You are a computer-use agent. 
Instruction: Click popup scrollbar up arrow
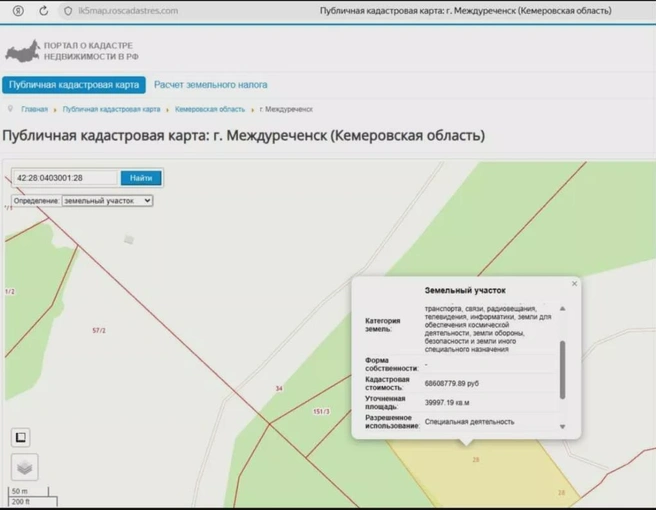[563, 309]
